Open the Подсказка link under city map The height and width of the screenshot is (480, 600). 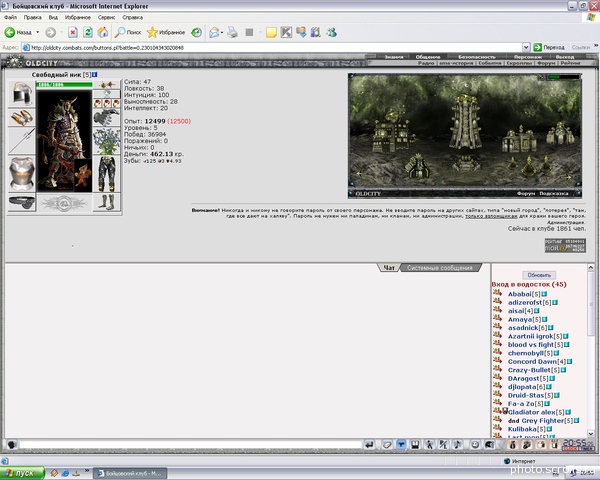pyautogui.click(x=554, y=193)
